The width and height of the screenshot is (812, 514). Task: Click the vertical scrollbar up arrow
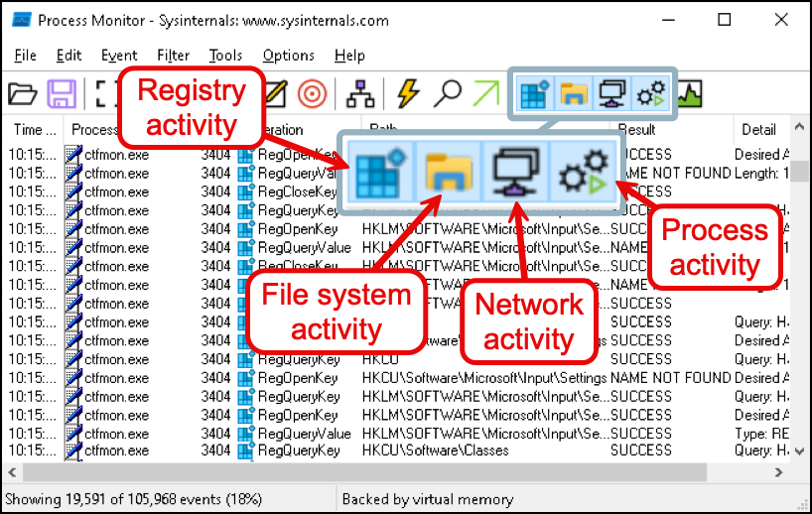point(799,126)
